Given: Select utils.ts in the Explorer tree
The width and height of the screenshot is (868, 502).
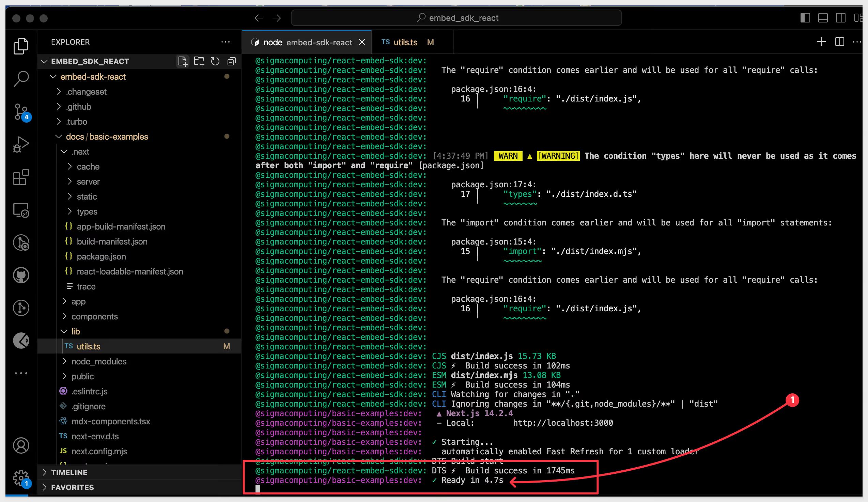Looking at the screenshot, I should [x=139, y=346].
